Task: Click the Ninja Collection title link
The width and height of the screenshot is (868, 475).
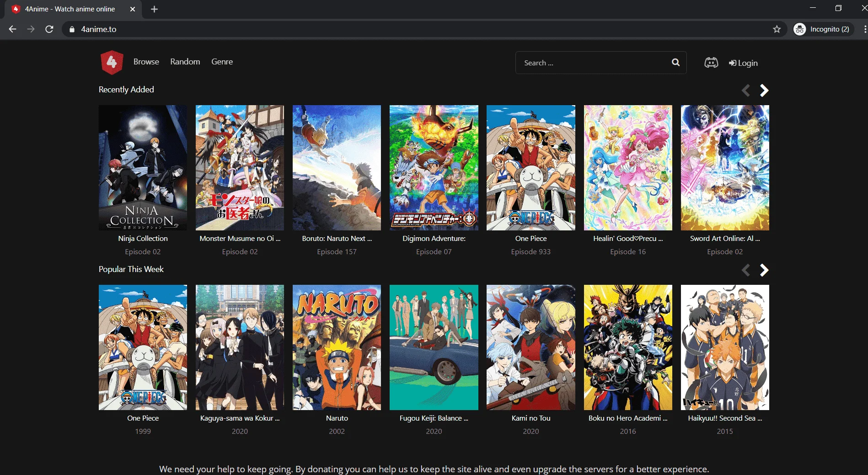Action: point(143,238)
